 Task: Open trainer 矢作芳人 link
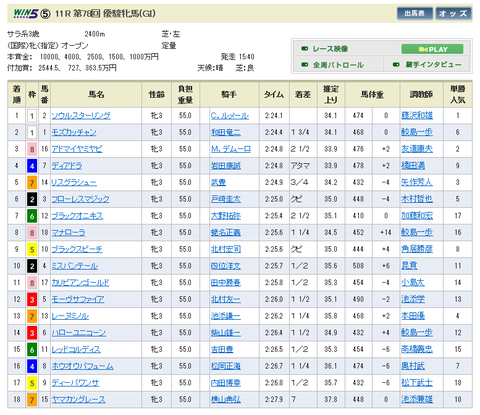point(417,182)
